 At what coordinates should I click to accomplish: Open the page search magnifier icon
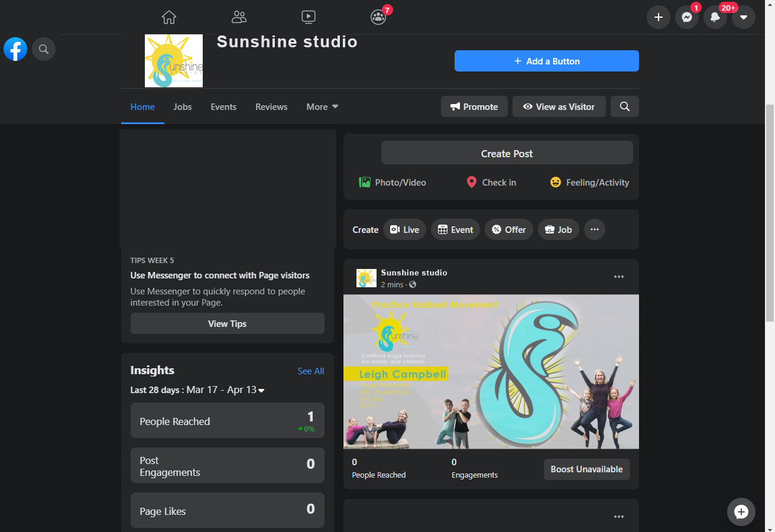[x=624, y=106]
